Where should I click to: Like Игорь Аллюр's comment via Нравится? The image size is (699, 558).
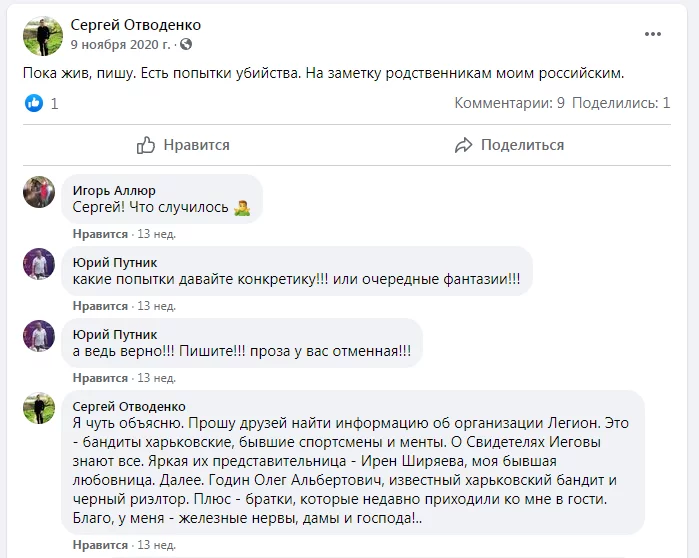[100, 234]
